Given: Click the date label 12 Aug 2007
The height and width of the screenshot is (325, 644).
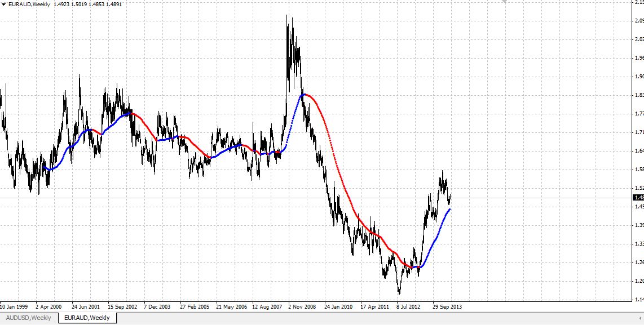Looking at the screenshot, I should coord(267,306).
